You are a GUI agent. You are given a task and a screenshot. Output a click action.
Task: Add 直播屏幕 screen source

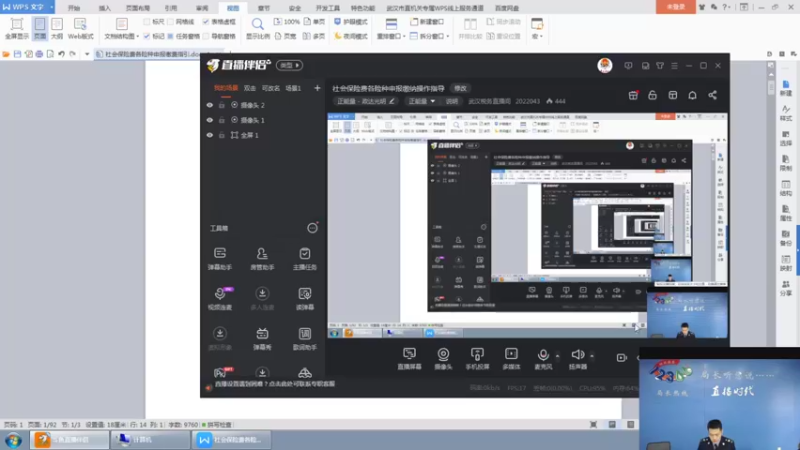pos(409,359)
